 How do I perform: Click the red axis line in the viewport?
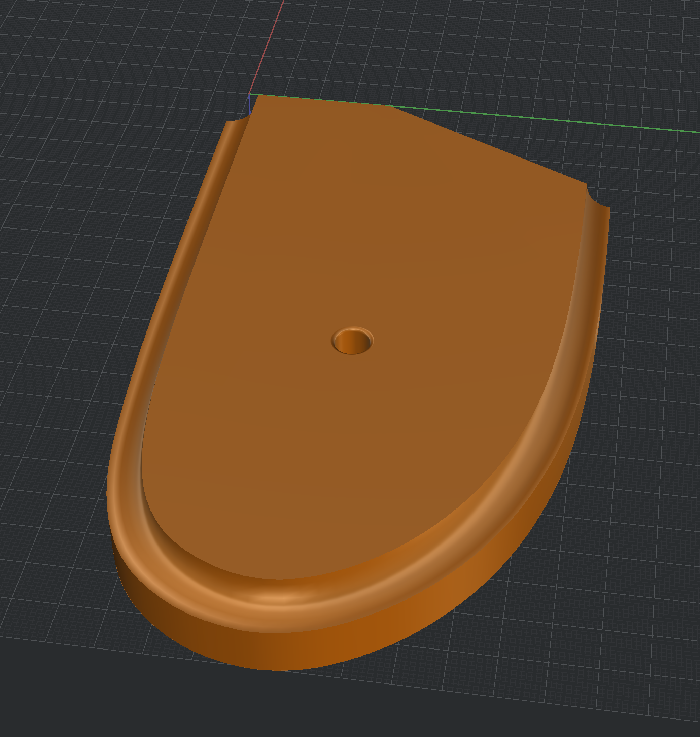[x=267, y=47]
